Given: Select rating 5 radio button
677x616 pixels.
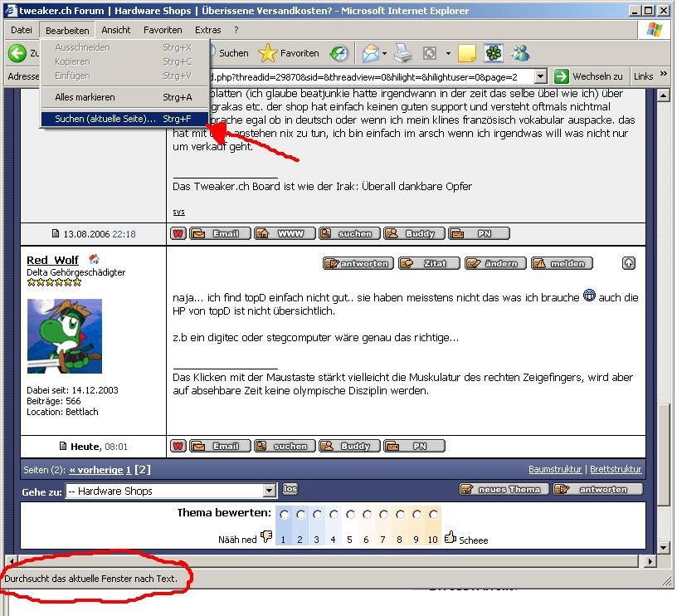Looking at the screenshot, I should pos(350,515).
